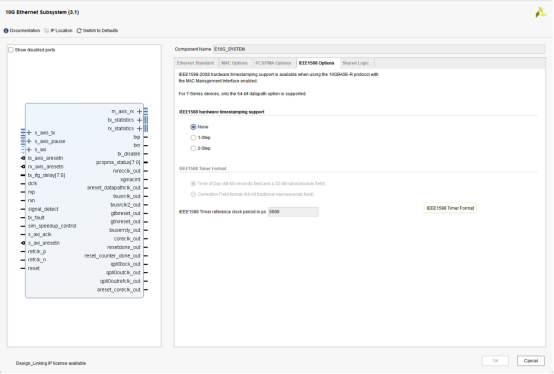Click the signal_detect port
554x374 pixels.
pyautogui.click(x=43, y=209)
